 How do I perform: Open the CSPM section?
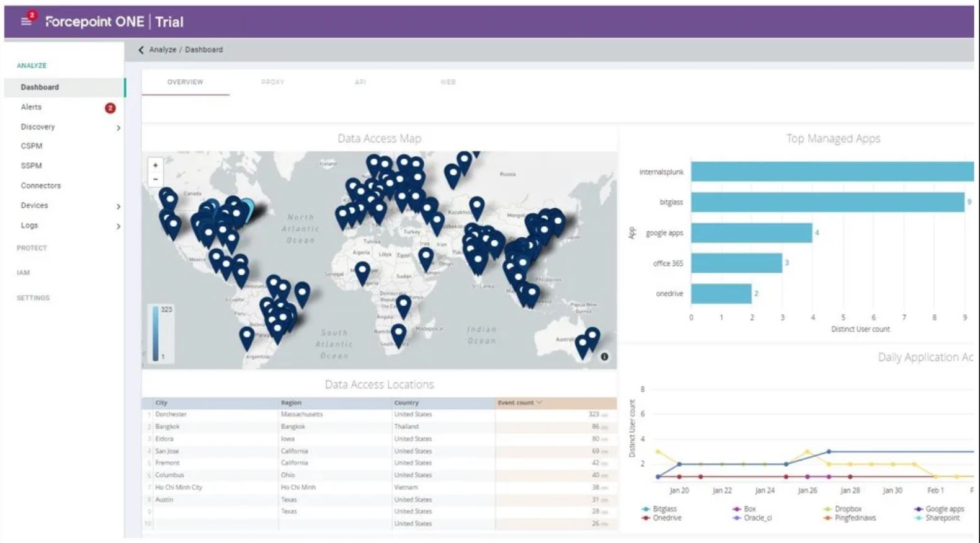click(x=32, y=146)
